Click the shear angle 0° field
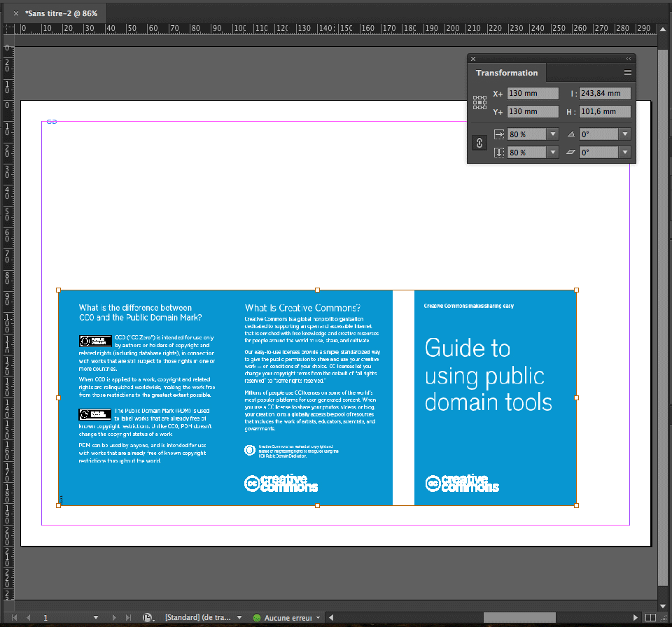 pos(599,153)
